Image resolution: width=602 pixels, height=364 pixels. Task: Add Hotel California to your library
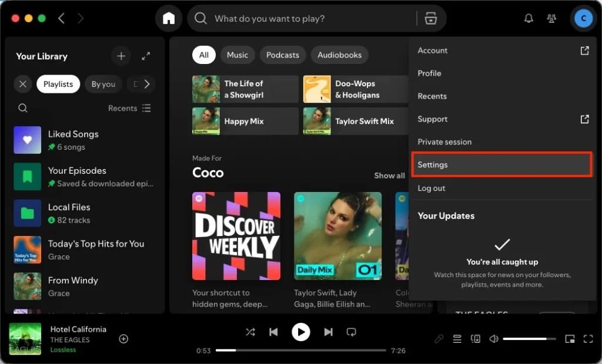tap(123, 339)
